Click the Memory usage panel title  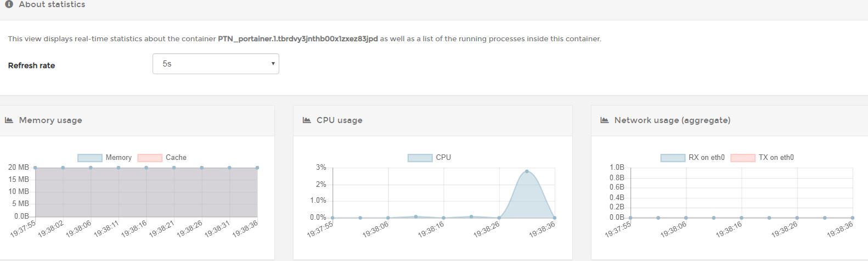[x=50, y=120]
